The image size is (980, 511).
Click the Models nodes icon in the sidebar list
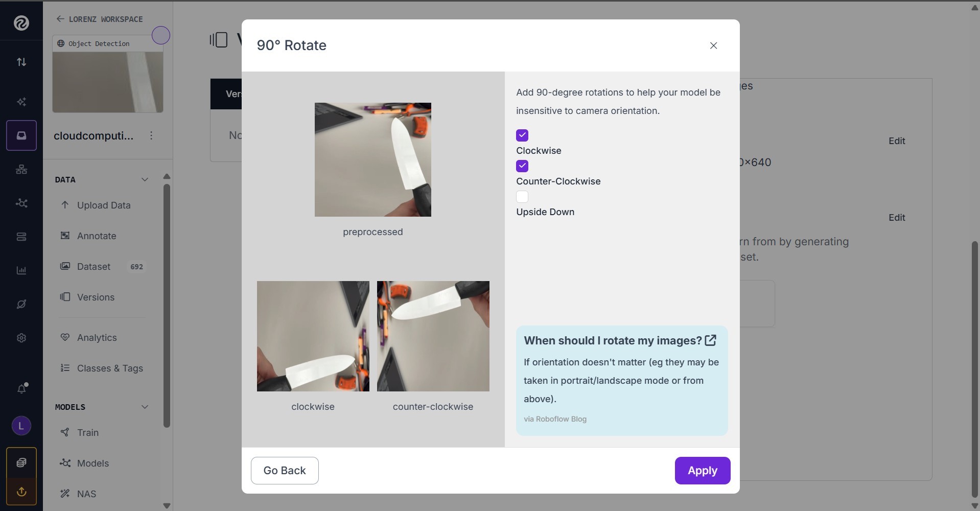point(65,463)
